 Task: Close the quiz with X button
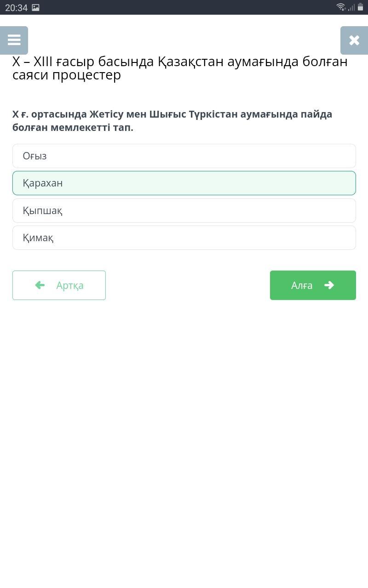tap(354, 40)
